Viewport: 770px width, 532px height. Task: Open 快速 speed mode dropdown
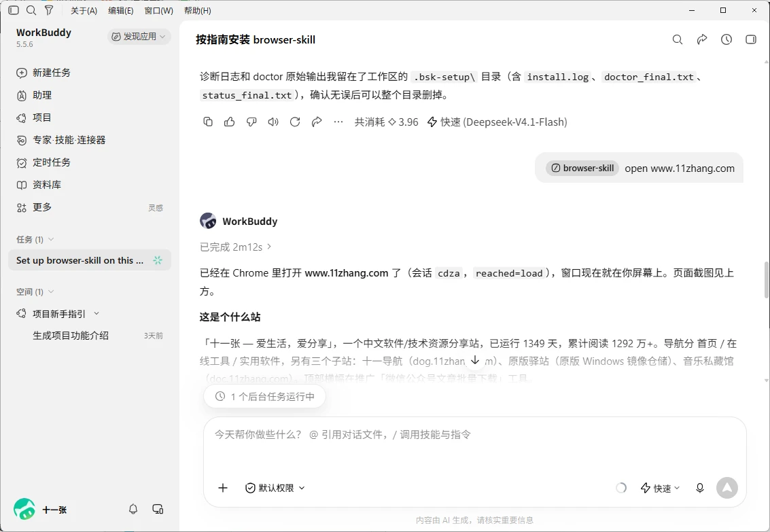tap(661, 488)
